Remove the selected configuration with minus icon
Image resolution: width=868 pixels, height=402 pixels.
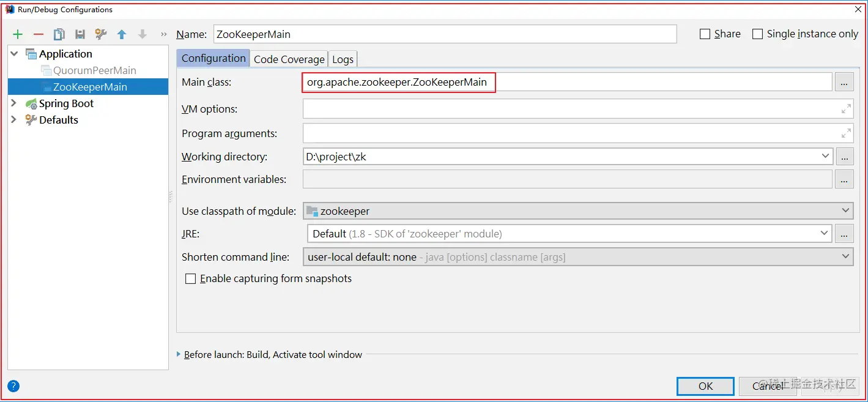[39, 34]
